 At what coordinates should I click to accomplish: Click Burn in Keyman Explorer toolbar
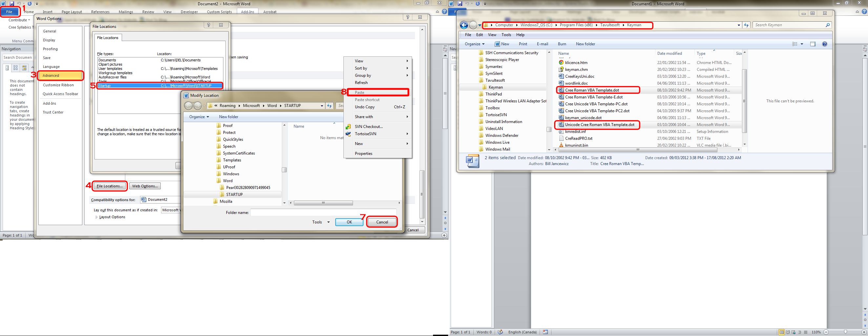click(x=562, y=44)
